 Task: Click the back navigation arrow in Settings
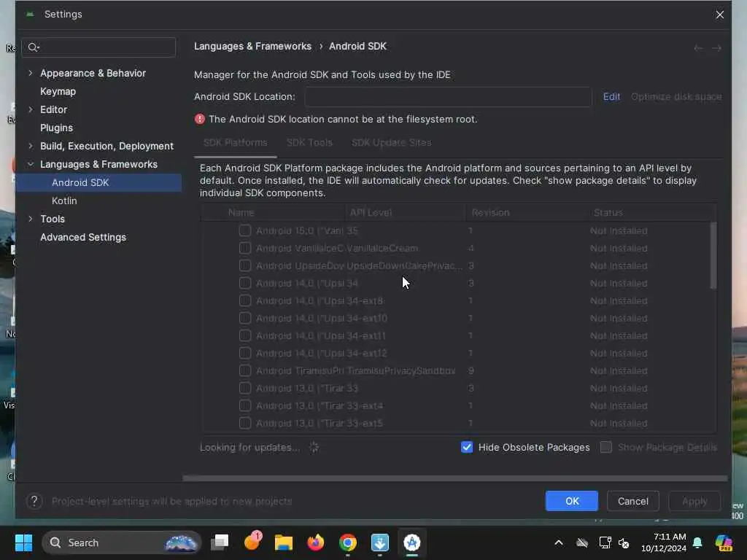point(698,48)
